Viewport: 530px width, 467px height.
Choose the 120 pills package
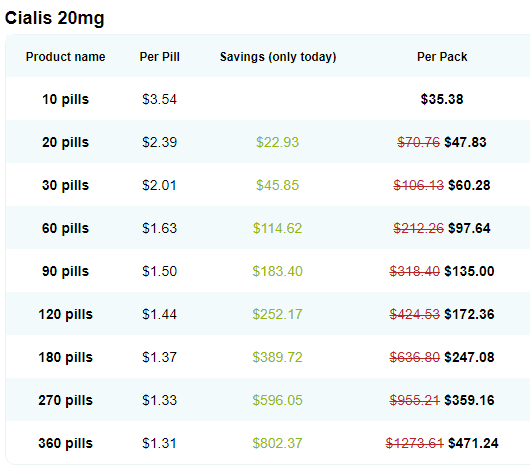coord(65,314)
